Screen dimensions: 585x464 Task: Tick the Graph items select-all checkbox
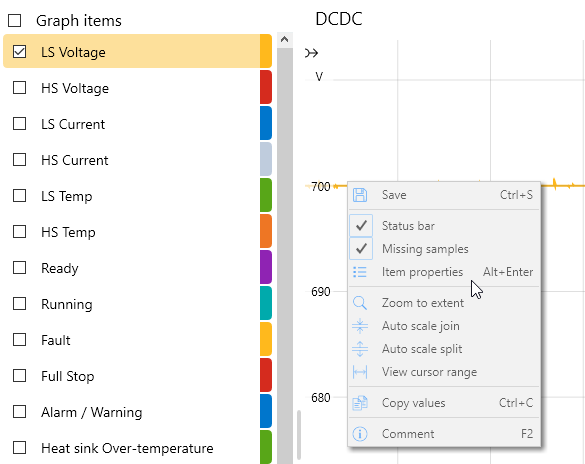coord(15,21)
